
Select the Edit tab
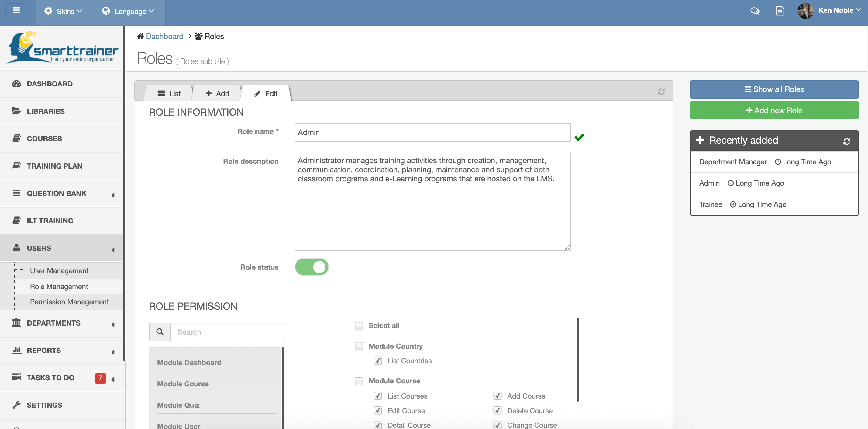pyautogui.click(x=266, y=93)
